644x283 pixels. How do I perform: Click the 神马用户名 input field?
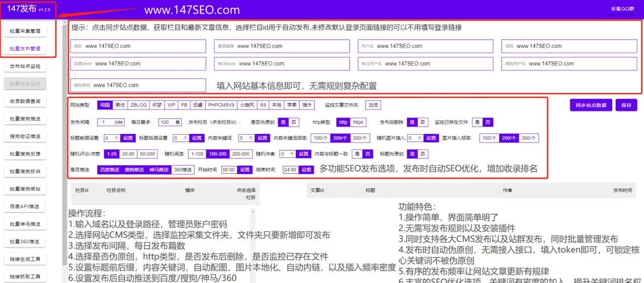[425, 64]
